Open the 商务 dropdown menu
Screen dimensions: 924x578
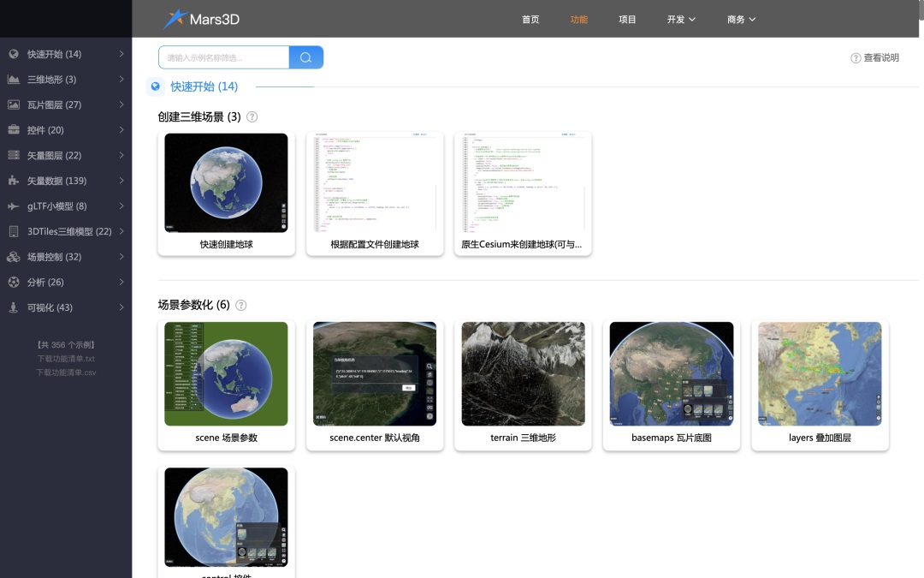[x=741, y=19]
